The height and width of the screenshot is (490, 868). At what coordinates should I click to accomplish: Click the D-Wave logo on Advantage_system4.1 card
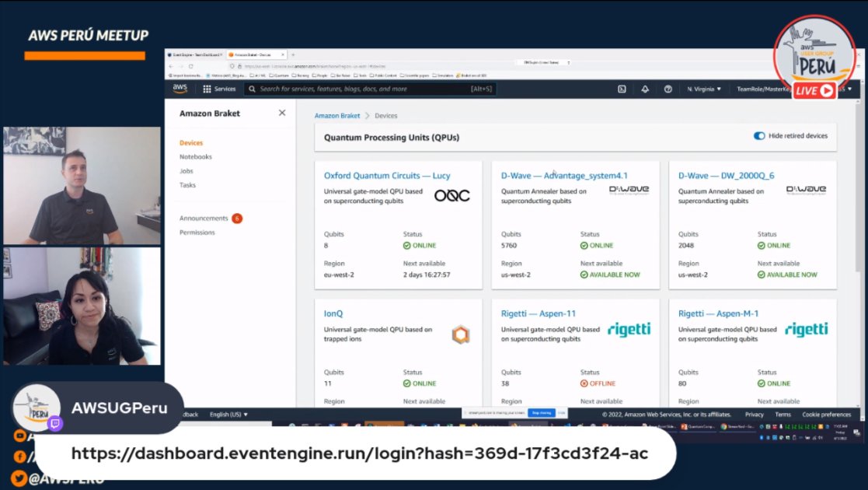pos(629,190)
